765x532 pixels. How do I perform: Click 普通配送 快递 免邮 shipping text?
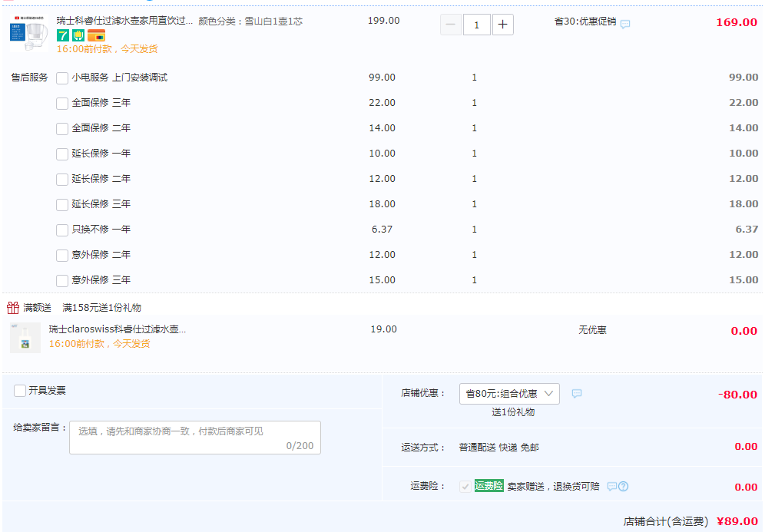tap(499, 447)
